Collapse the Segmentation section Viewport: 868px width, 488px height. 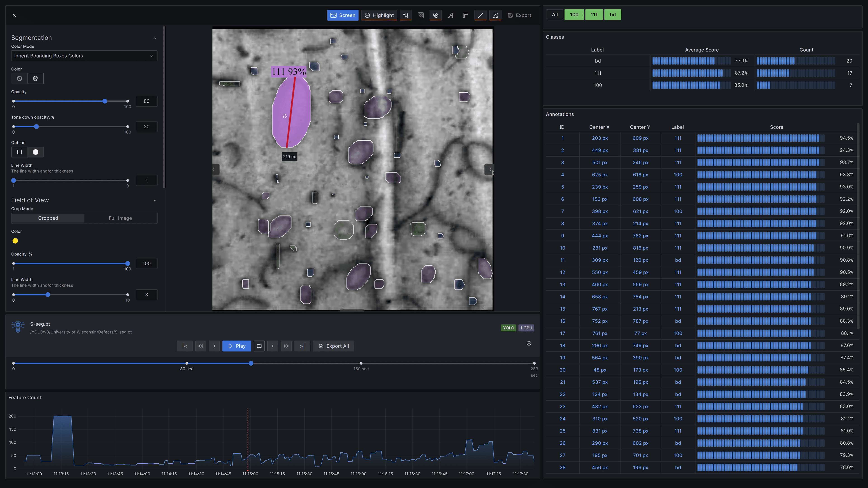click(x=155, y=38)
